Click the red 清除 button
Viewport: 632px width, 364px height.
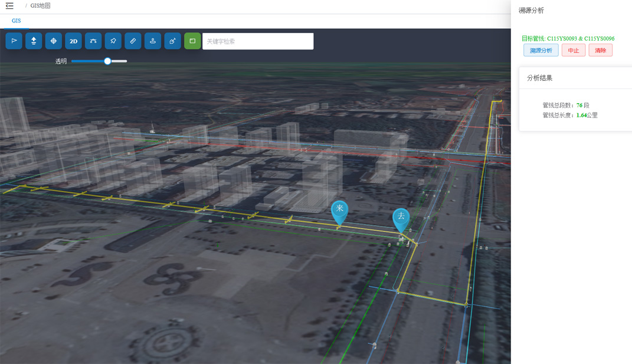click(600, 50)
